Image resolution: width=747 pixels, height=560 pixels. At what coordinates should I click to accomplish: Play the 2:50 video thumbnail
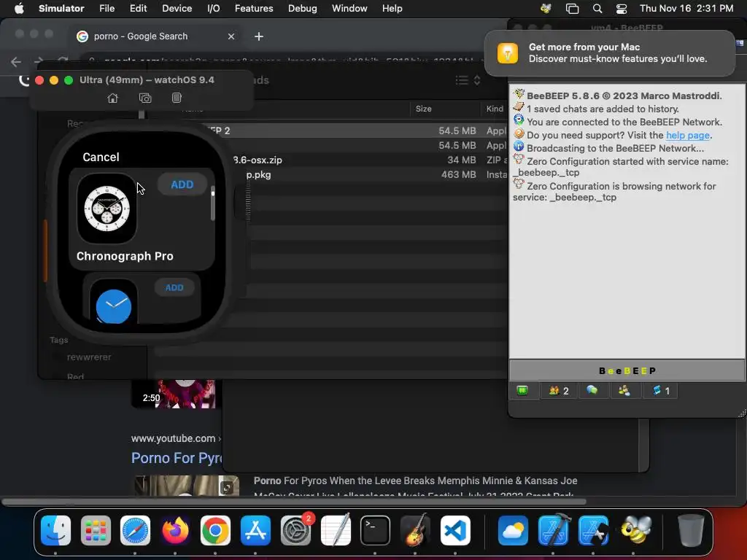tap(174, 394)
